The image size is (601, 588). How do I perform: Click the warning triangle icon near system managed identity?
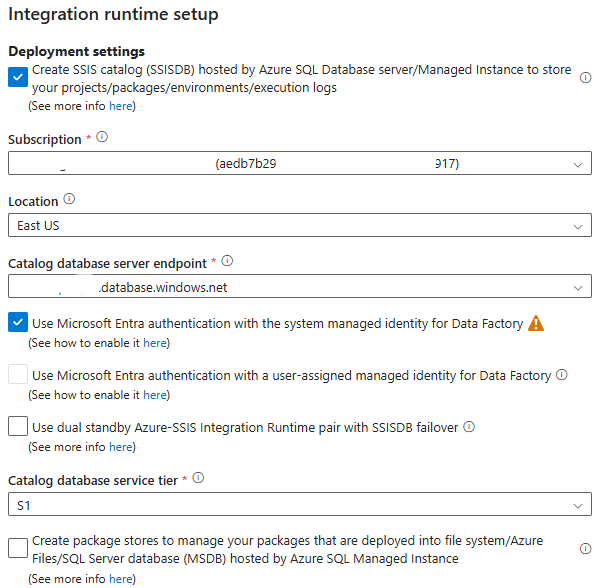[x=536, y=323]
